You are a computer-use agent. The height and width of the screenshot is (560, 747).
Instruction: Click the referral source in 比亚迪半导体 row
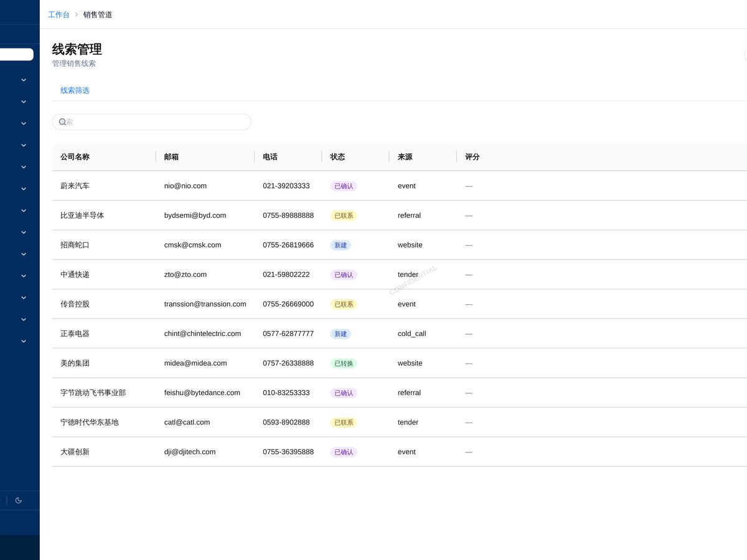[x=409, y=215]
